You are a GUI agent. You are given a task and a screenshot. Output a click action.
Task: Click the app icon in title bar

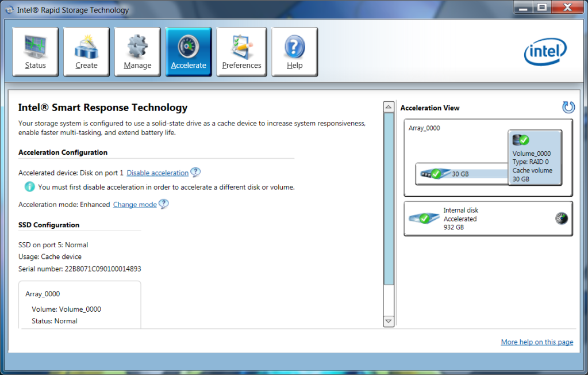[x=9, y=10]
